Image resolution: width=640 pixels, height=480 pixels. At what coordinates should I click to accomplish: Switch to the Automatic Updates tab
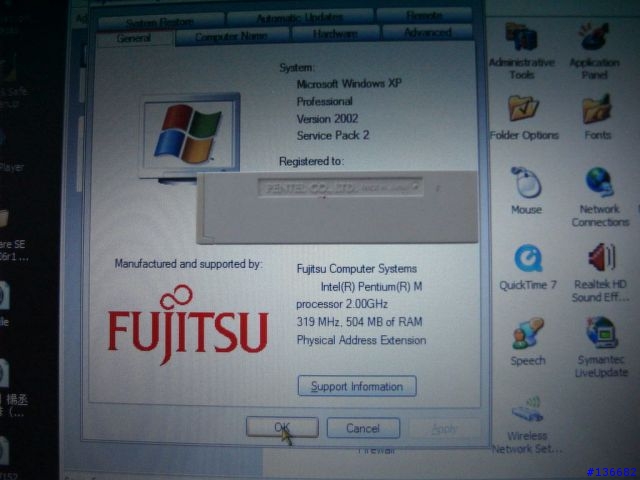point(300,18)
